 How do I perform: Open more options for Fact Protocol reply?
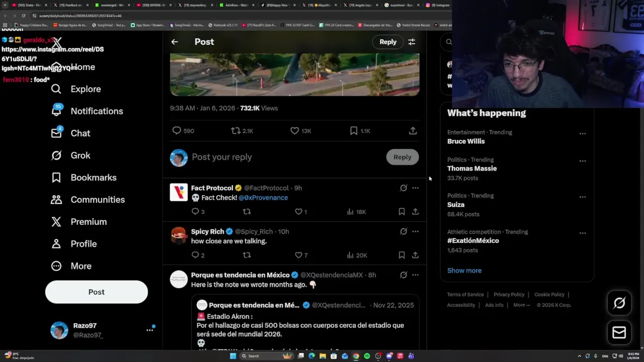415,188
